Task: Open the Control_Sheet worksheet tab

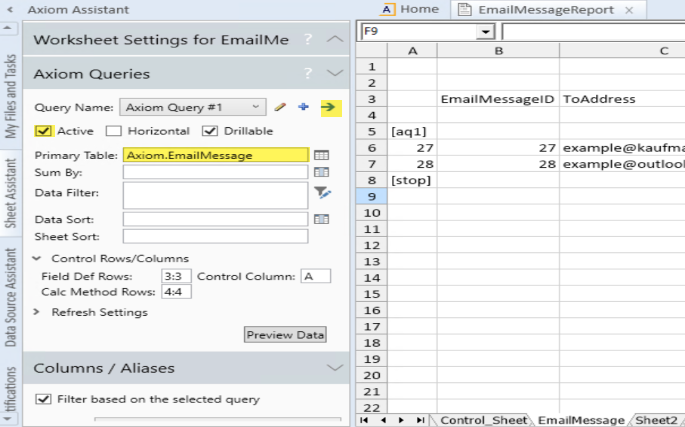Action: pos(483,420)
